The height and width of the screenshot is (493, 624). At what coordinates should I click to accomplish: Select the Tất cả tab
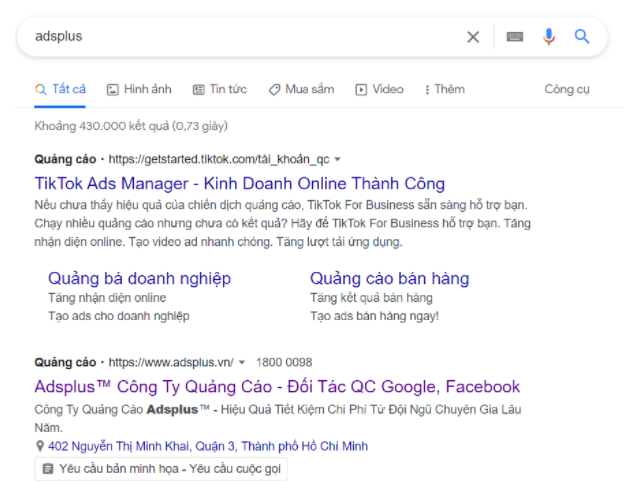pyautogui.click(x=60, y=89)
